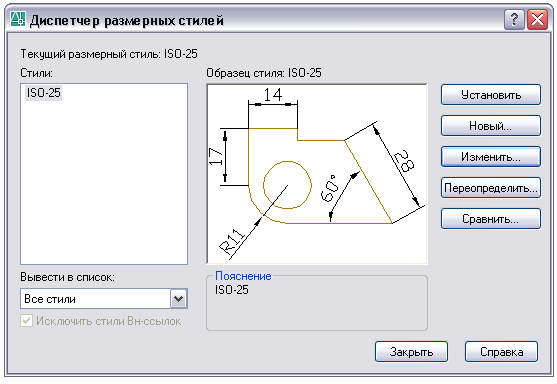Open help with the Справка button

(501, 352)
